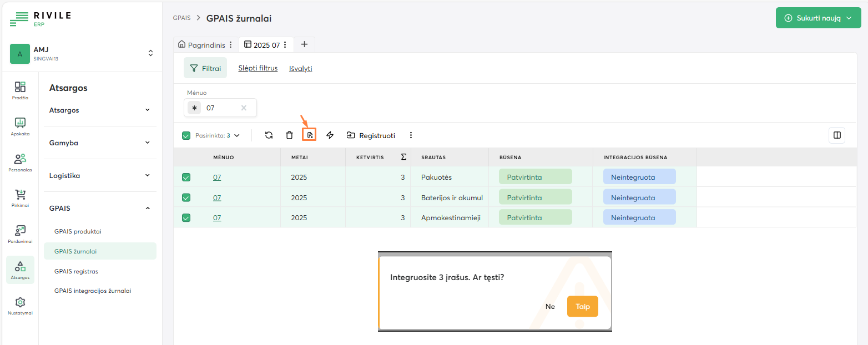Uncheck the Baterijos ir akumul row checkbox
The height and width of the screenshot is (345, 868).
(x=186, y=197)
